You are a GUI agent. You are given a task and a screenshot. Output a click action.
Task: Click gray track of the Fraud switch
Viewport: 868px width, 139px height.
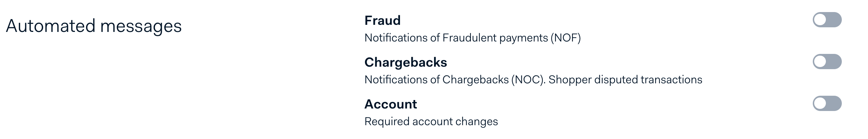point(834,20)
